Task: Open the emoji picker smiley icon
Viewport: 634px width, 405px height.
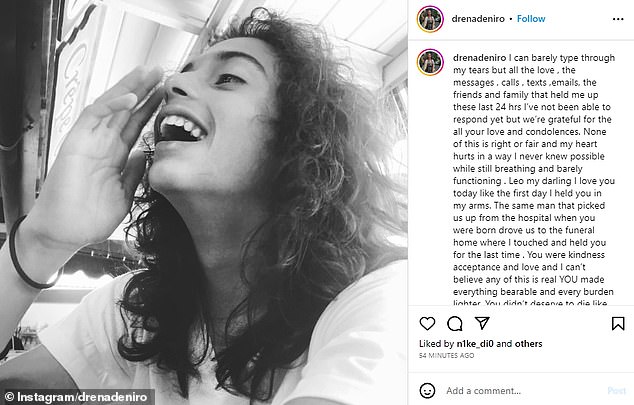Action: (428, 390)
